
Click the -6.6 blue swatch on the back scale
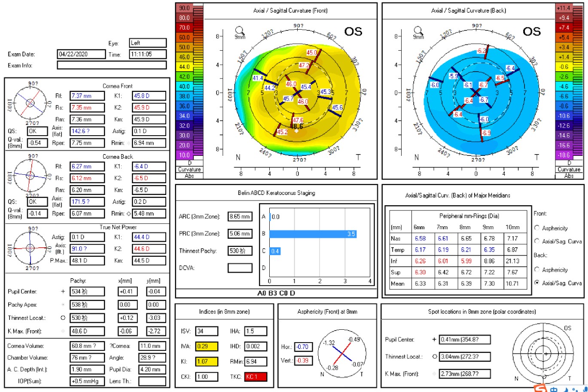point(563,96)
